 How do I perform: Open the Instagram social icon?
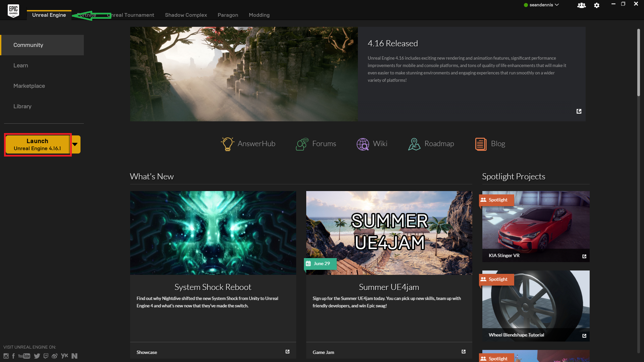tap(6, 356)
